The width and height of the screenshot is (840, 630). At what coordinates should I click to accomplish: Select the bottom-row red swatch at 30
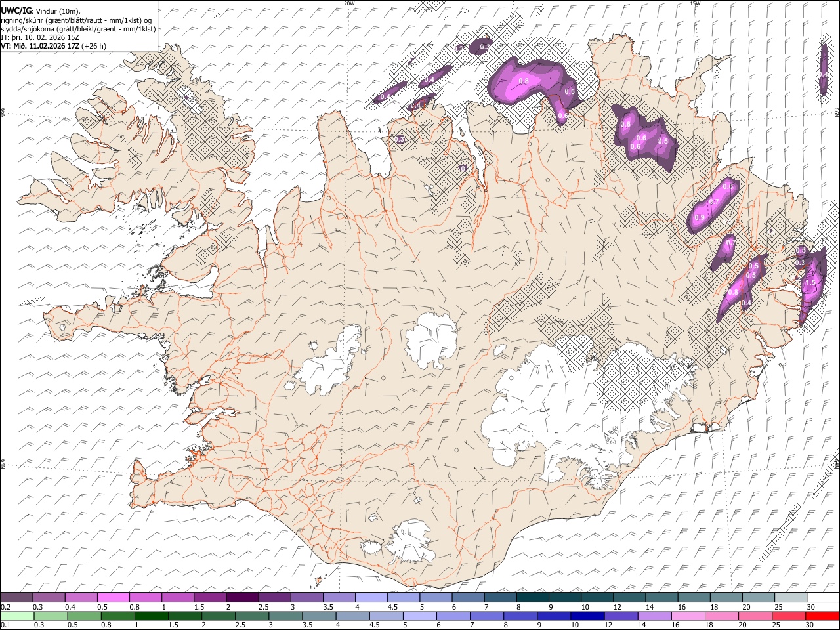point(822,616)
